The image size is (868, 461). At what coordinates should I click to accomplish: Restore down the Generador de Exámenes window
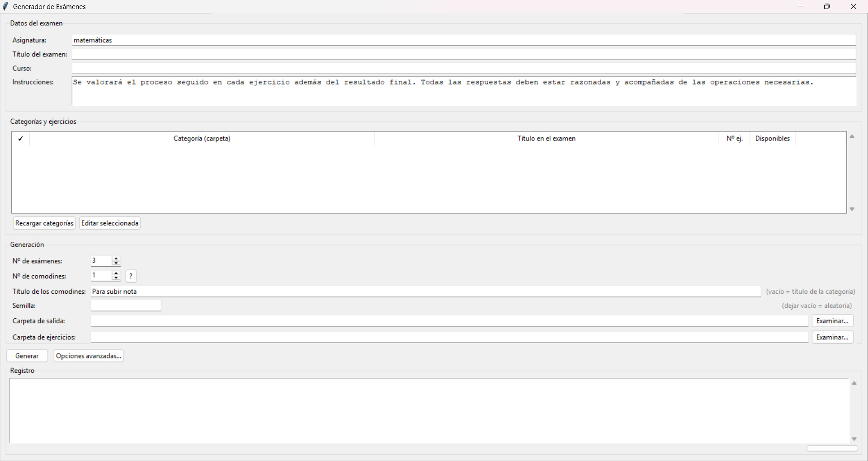[x=827, y=6]
